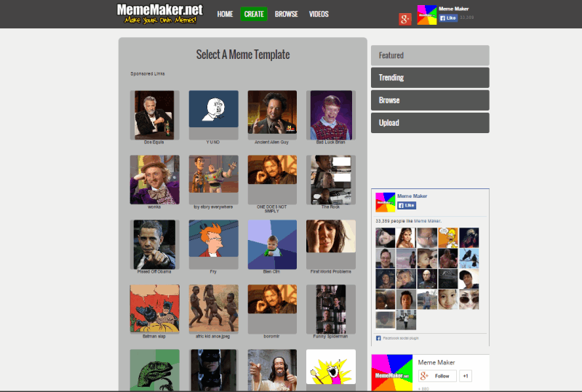Click the Dos Equis caption text
Image resolution: width=582 pixels, height=392 pixels.
pyautogui.click(x=154, y=142)
